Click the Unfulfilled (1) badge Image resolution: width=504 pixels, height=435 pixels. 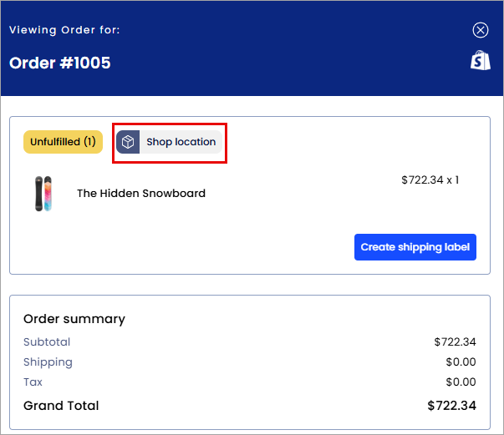tap(63, 142)
